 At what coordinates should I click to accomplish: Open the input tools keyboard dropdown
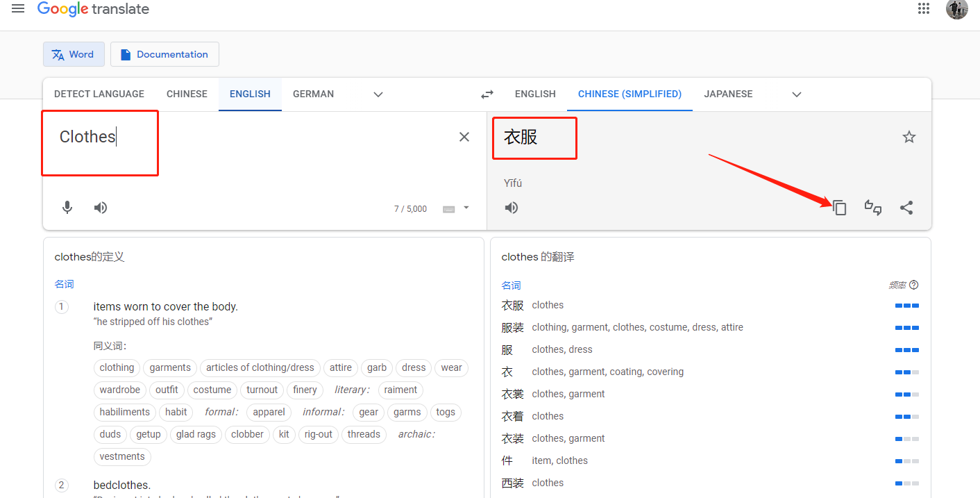[466, 208]
